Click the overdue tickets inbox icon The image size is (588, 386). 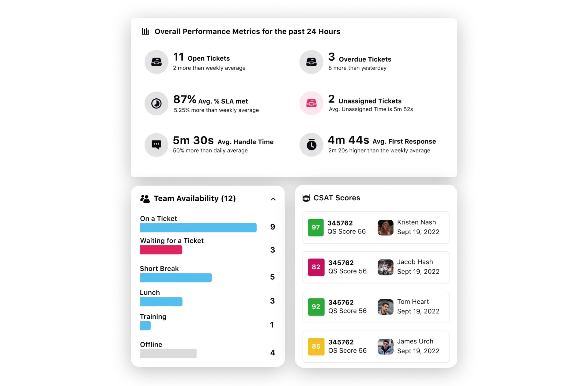coord(311,62)
